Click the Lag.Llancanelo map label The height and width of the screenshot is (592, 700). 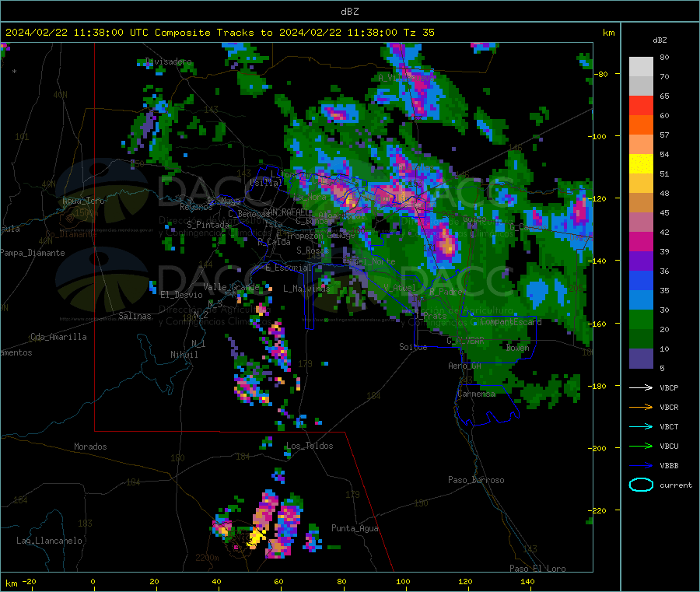[x=49, y=541]
